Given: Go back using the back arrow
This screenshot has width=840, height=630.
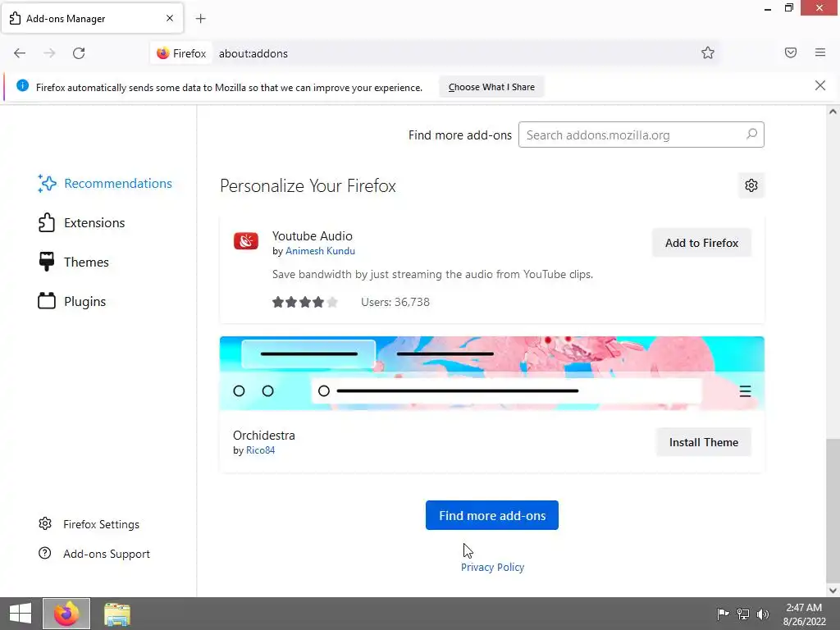Looking at the screenshot, I should [20, 53].
